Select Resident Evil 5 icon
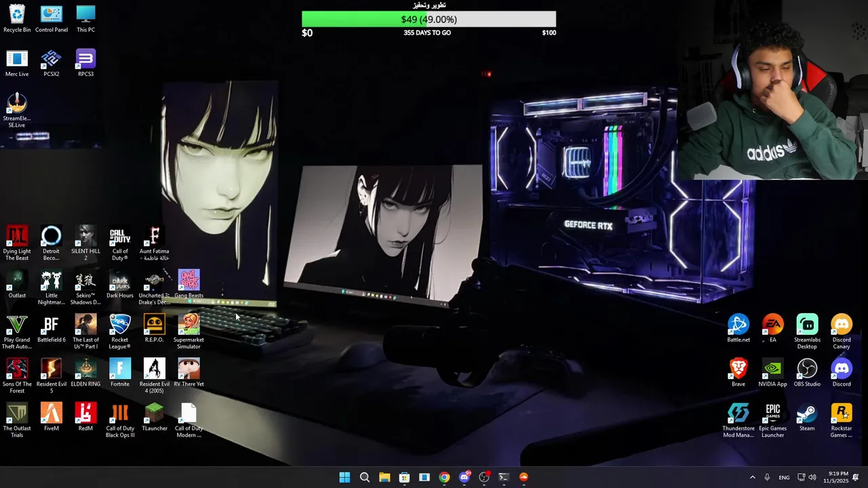 pos(52,376)
